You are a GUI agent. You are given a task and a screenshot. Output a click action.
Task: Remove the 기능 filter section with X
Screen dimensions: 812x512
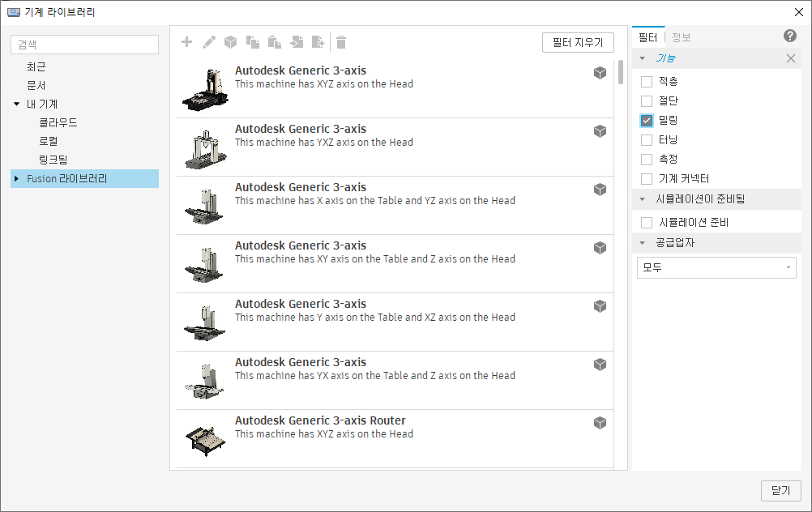(x=791, y=58)
